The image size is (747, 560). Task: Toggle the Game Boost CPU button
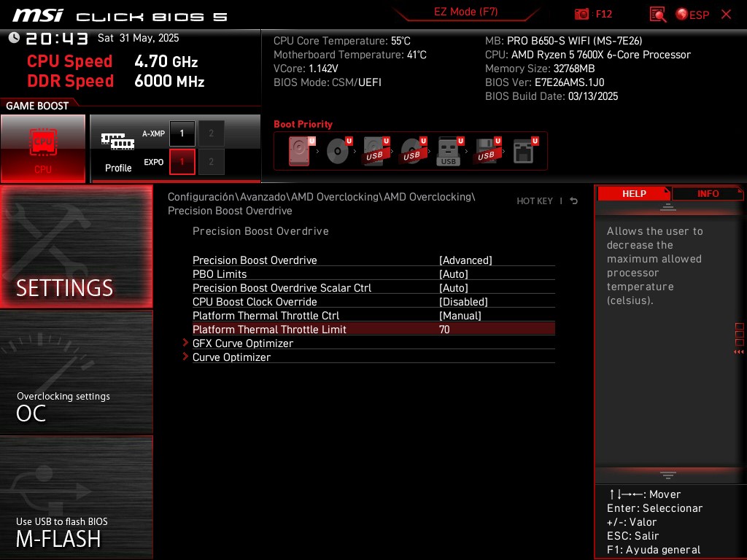(43, 149)
